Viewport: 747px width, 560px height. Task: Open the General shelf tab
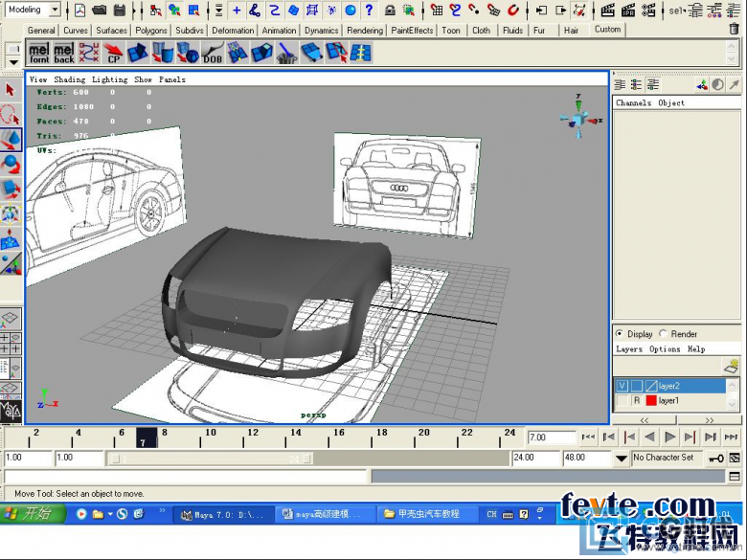pos(41,31)
